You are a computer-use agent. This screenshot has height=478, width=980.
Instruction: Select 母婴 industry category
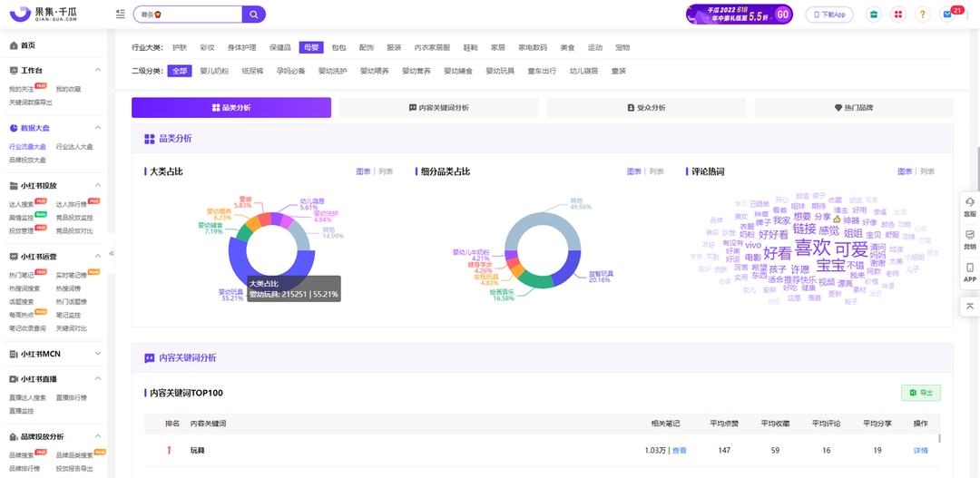[311, 47]
